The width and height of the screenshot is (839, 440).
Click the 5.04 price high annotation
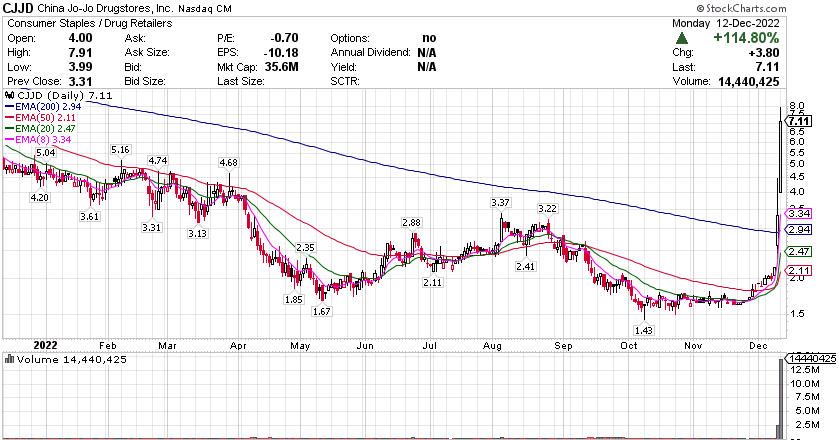point(45,153)
